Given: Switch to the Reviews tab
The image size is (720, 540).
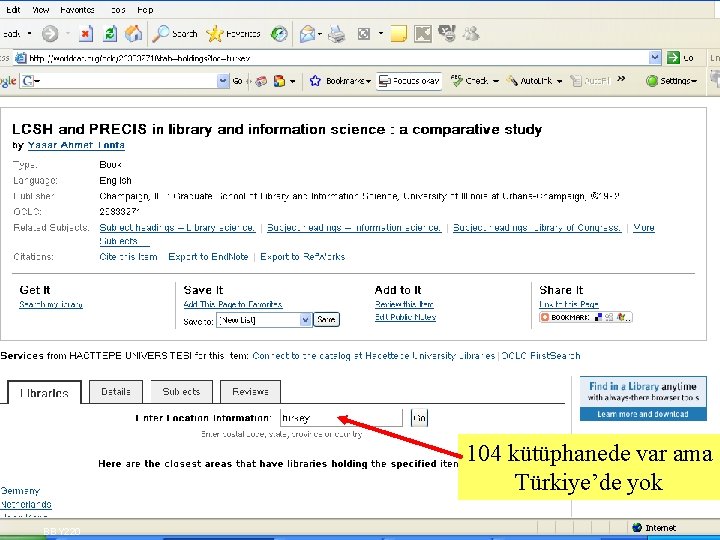Looking at the screenshot, I should 250,392.
